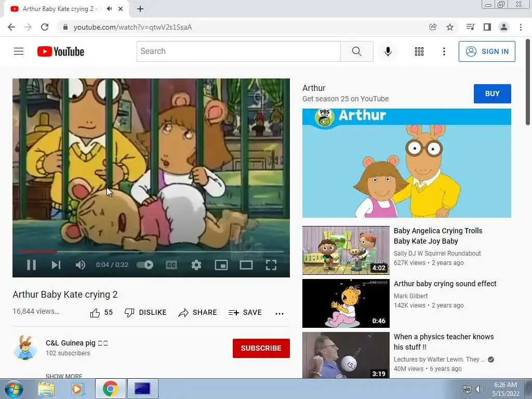Click the DISLIKE button
The width and height of the screenshot is (532, 399).
pos(145,312)
